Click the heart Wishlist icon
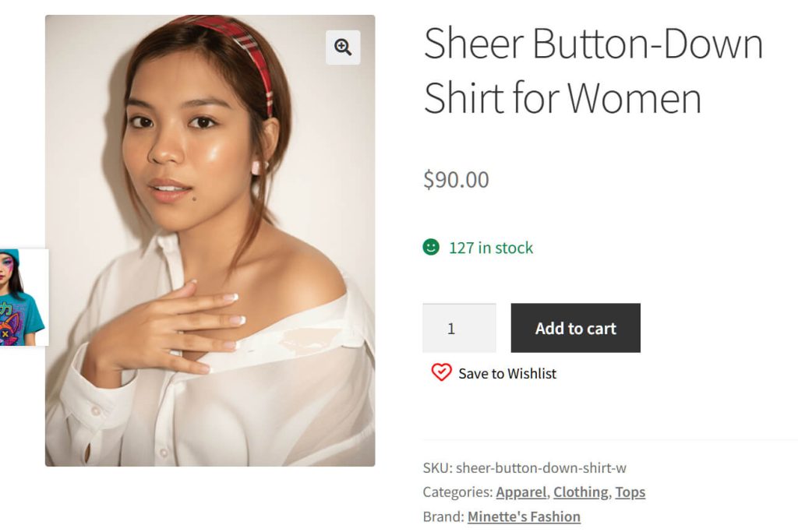798x532 pixels. pyautogui.click(x=442, y=373)
